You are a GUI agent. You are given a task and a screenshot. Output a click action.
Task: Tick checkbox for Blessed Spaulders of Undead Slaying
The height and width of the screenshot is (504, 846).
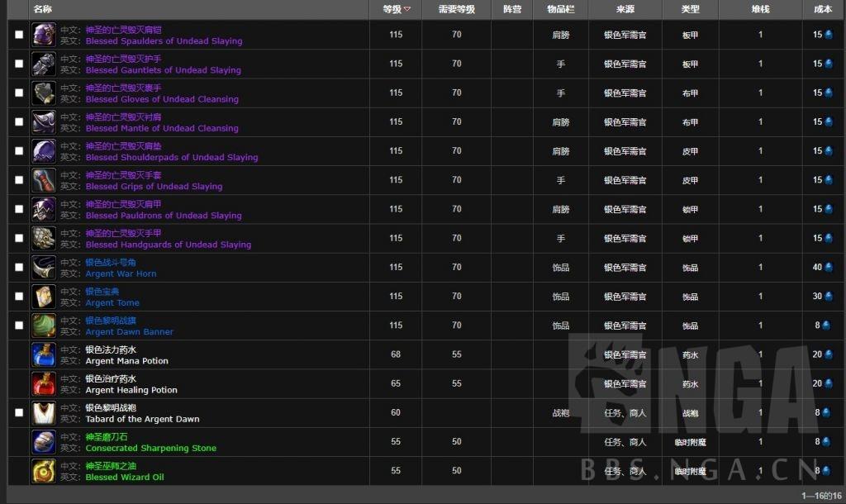tap(19, 35)
